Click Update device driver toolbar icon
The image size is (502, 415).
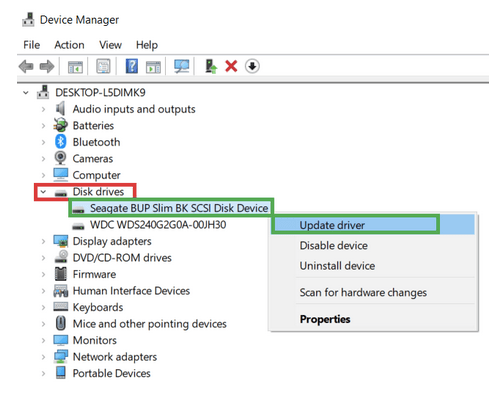(211, 66)
